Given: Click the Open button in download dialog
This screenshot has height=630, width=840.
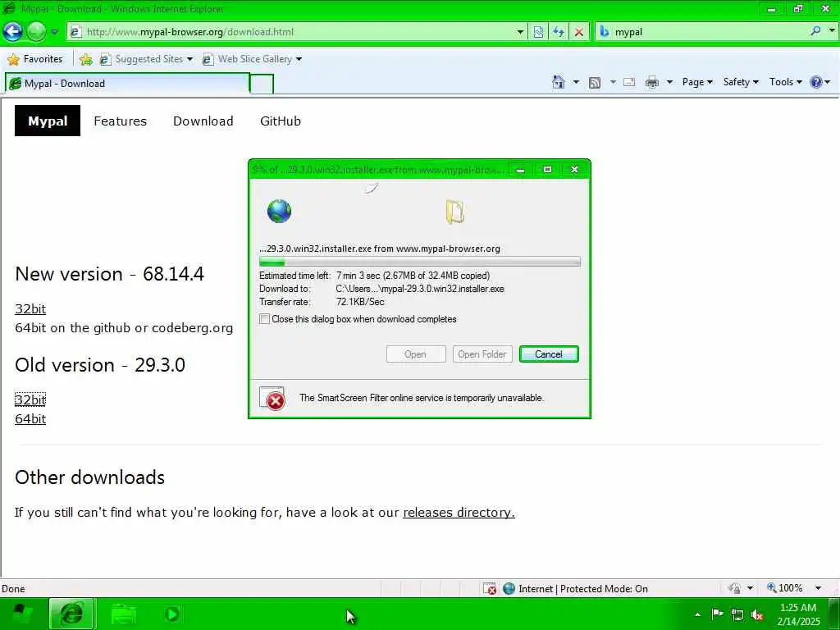Looking at the screenshot, I should click(416, 354).
